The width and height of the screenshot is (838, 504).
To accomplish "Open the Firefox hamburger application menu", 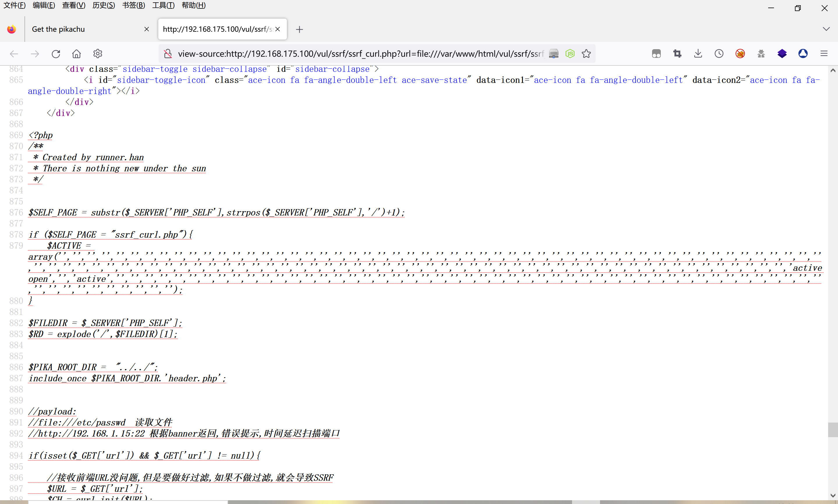I will coord(824,54).
